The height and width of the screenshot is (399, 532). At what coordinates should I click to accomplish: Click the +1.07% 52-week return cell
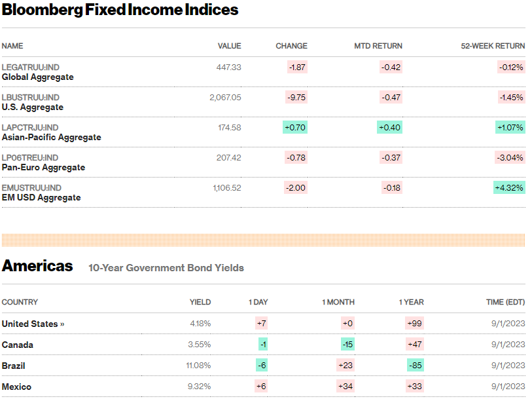(x=510, y=128)
